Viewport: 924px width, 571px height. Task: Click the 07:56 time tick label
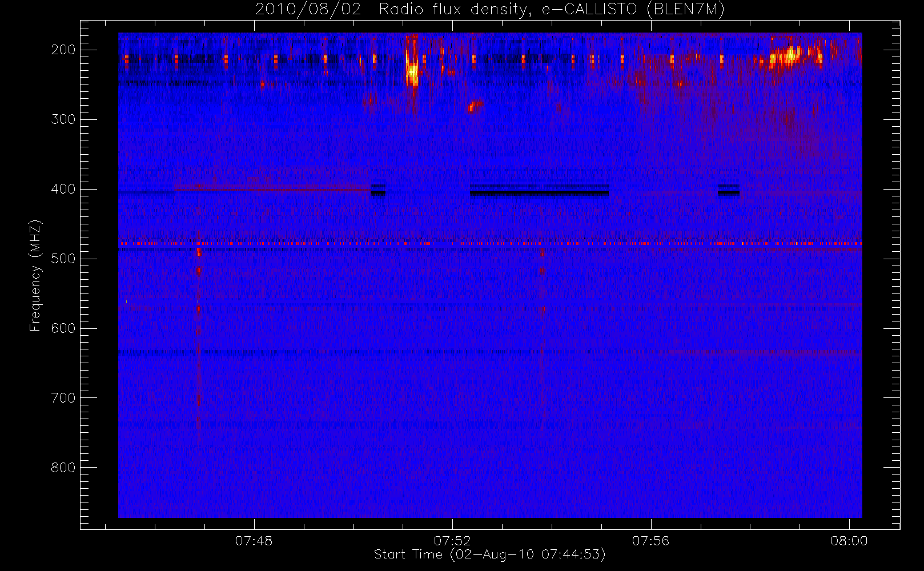pyautogui.click(x=650, y=541)
